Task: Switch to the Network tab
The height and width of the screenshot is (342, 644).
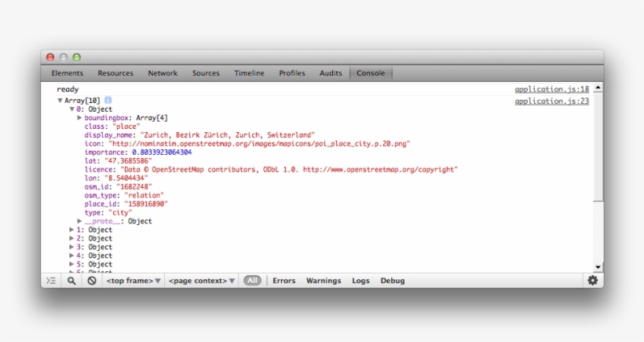Action: (163, 73)
